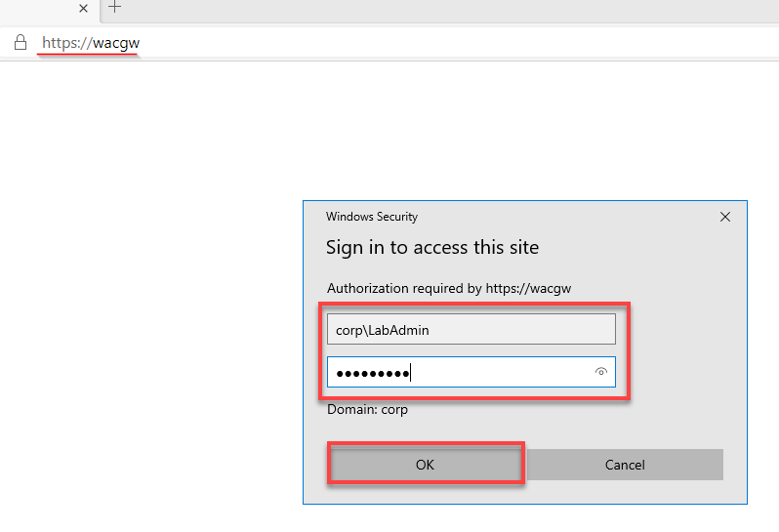Click the Windows Security title text
This screenshot has height=532, width=779.
pyautogui.click(x=372, y=217)
